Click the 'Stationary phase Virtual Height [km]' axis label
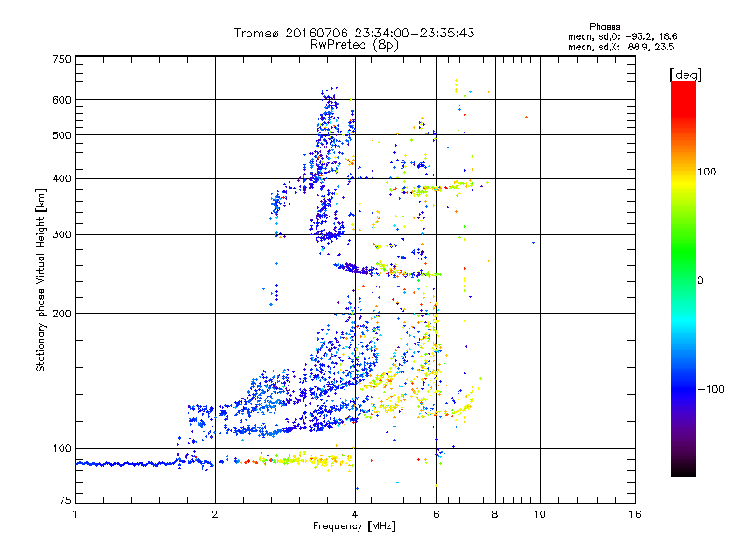Image resolution: width=747 pixels, height=560 pixels. [40, 280]
